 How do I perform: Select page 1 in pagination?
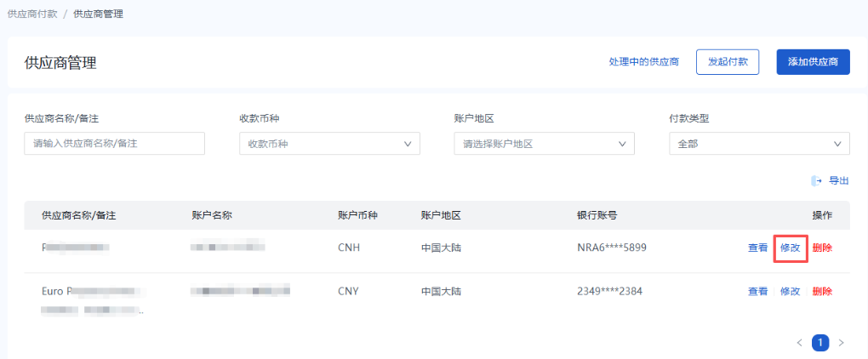(820, 343)
